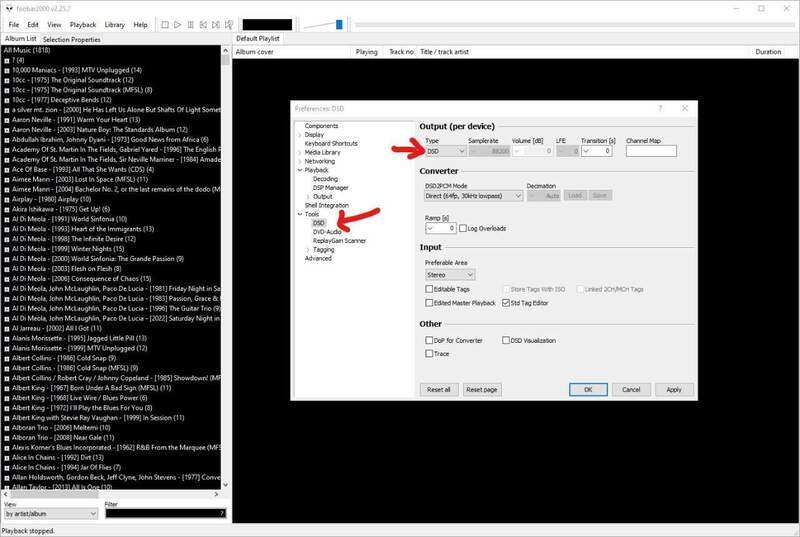Expand Albert King Live Wire / Blues Power node
The height and width of the screenshot is (537, 800).
(x=7, y=398)
